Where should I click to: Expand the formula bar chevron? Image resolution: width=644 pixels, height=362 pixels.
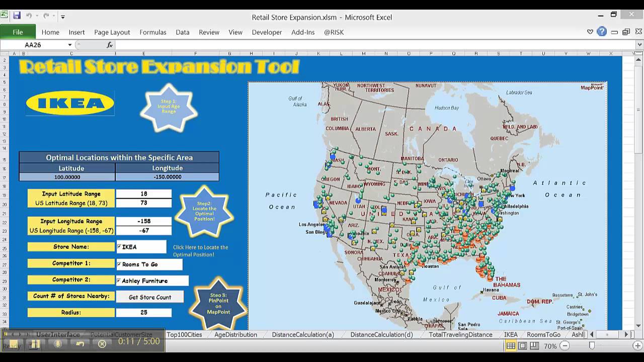click(x=640, y=45)
